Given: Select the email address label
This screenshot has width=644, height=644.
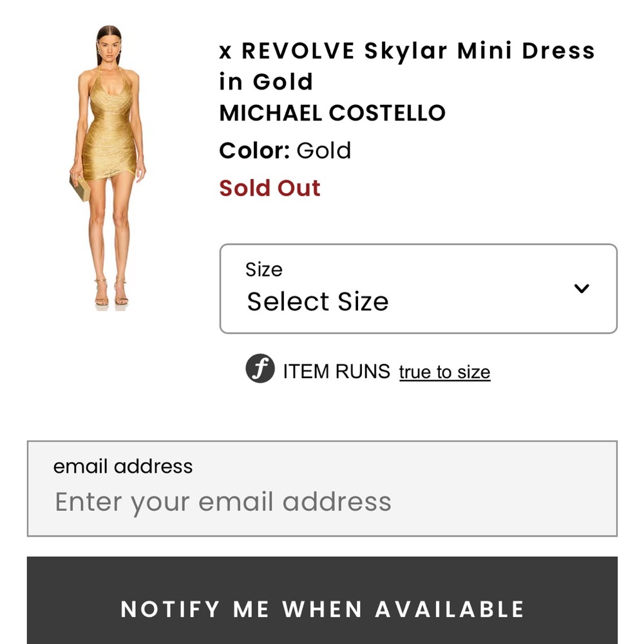Looking at the screenshot, I should (x=124, y=466).
